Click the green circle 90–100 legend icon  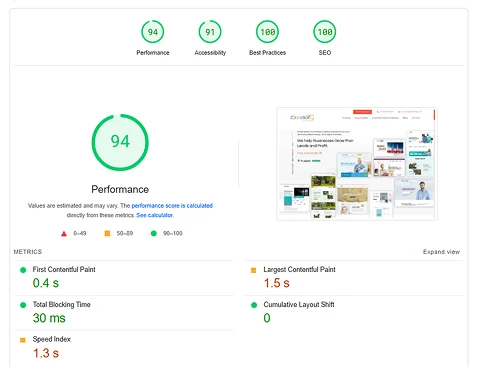click(154, 233)
